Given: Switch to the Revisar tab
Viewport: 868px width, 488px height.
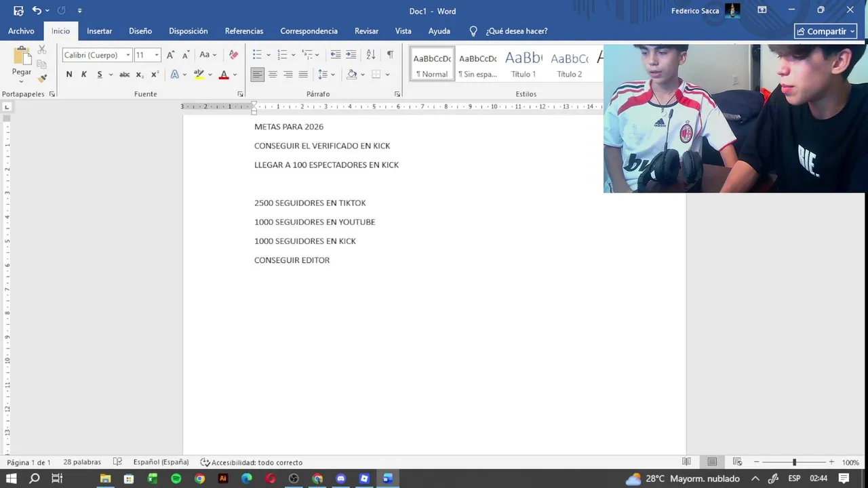Looking at the screenshot, I should 366,31.
